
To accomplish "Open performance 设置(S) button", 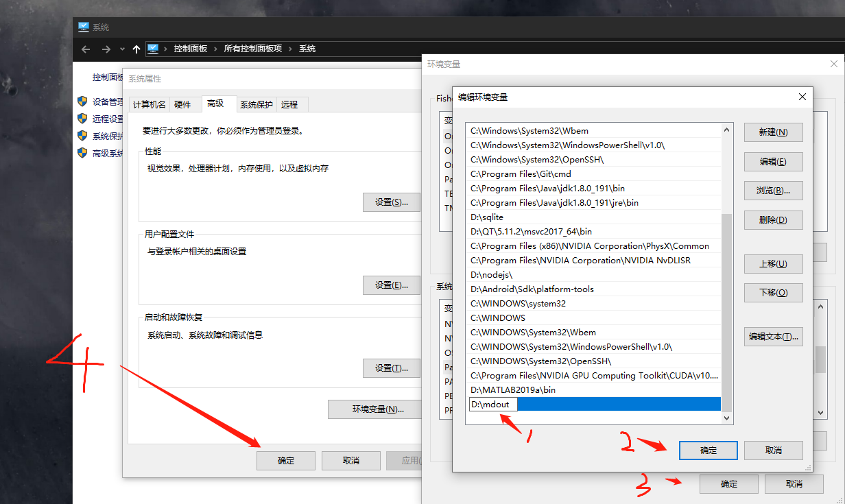I will [x=391, y=202].
